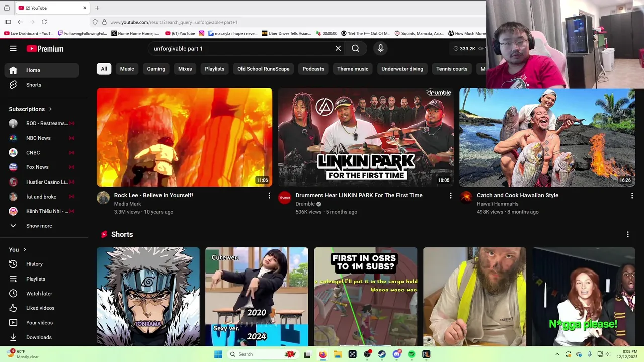Open Hustler Casino Live channel
Viewport: 644px width, 362px height.
click(42, 182)
